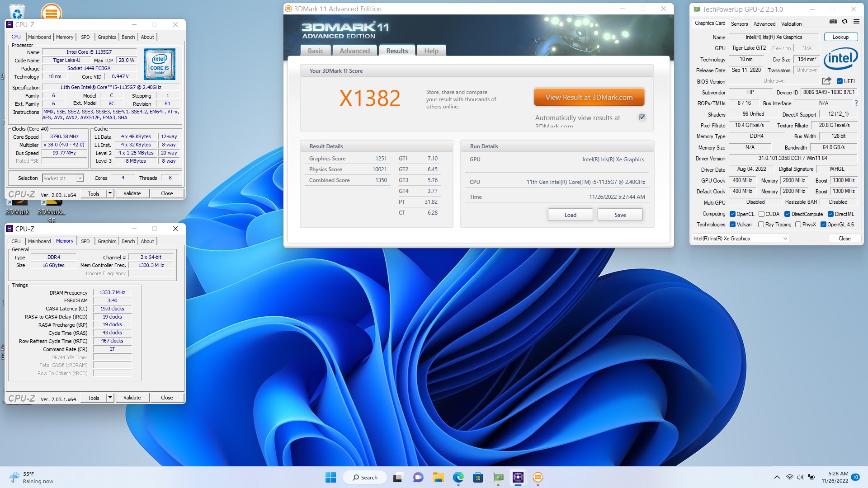Switch to Advanced tab in GPU-Z

tap(764, 23)
